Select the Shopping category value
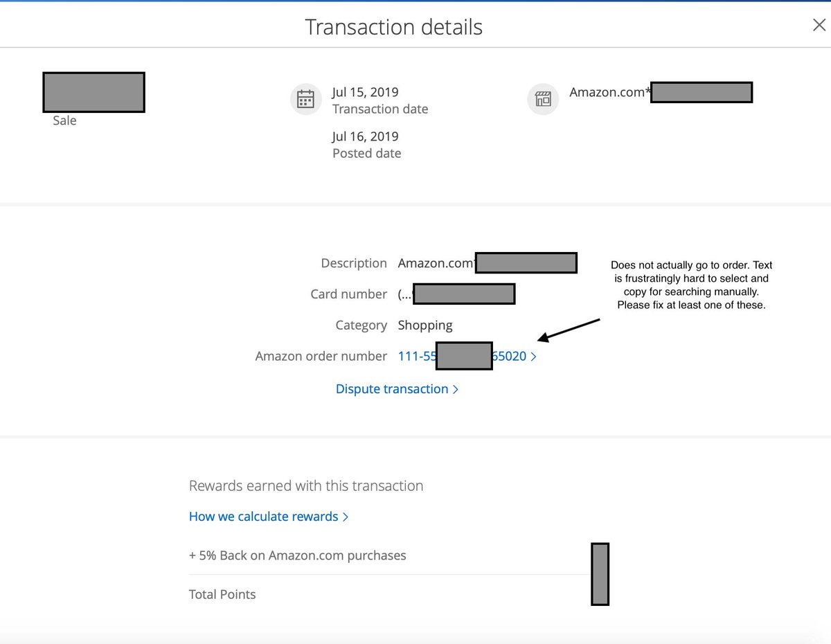The image size is (831, 644). (425, 325)
